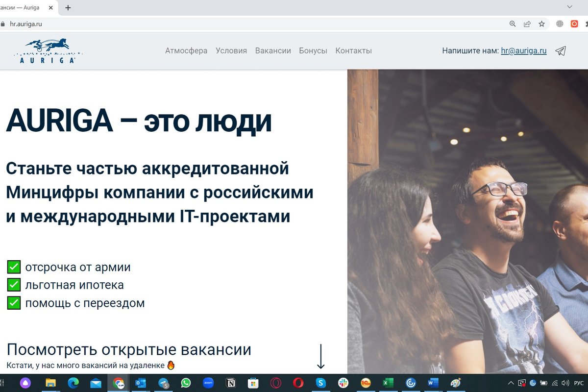Bookmark this page with the star icon
588x392 pixels.
pos(541,24)
